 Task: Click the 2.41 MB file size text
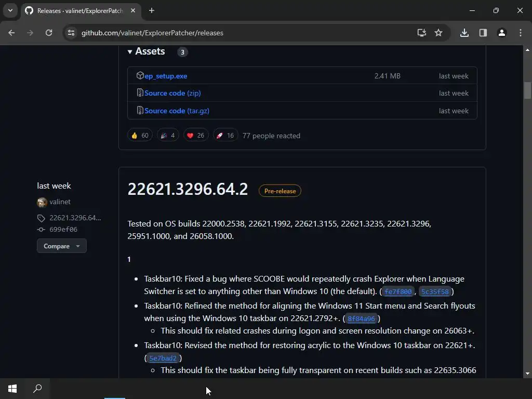388,76
